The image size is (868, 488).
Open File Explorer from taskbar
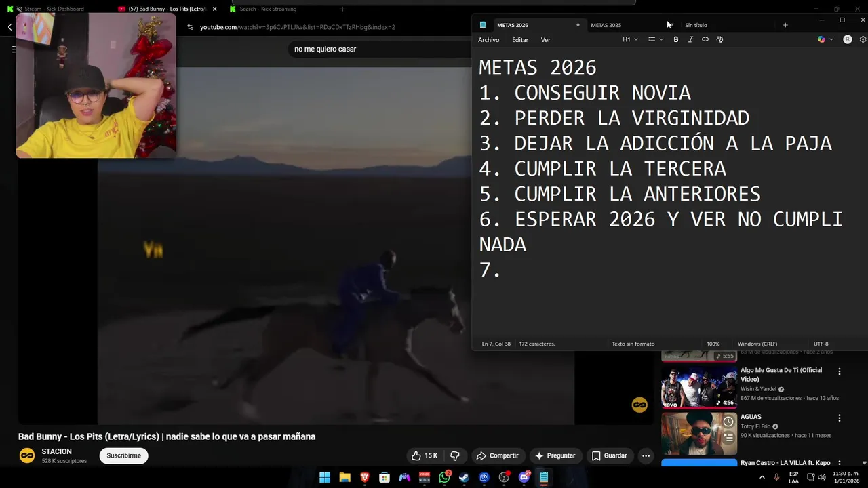344,477
